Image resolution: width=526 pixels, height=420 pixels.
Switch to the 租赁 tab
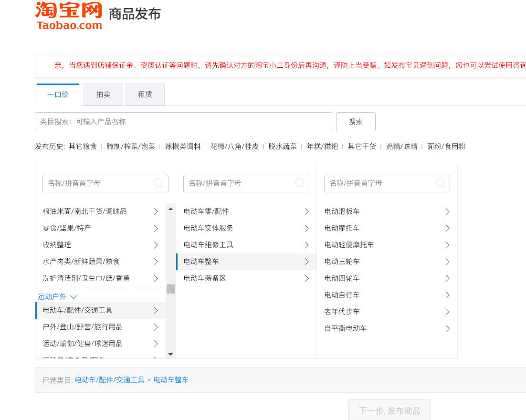[x=145, y=94]
